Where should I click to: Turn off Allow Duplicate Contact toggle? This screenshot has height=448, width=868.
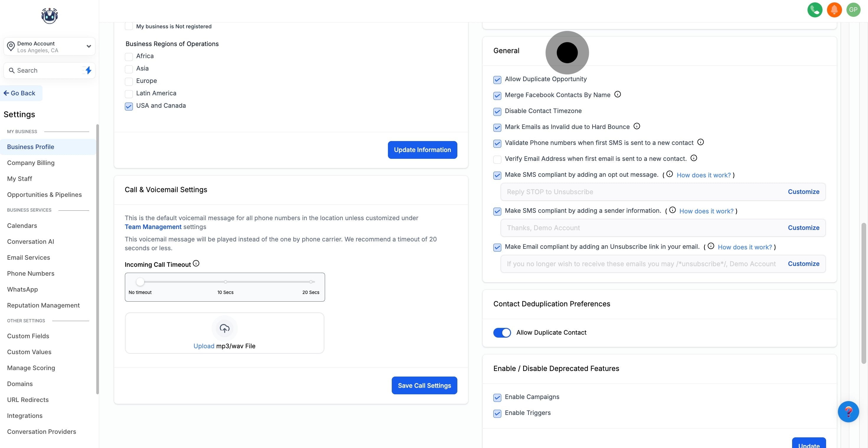tap(502, 333)
